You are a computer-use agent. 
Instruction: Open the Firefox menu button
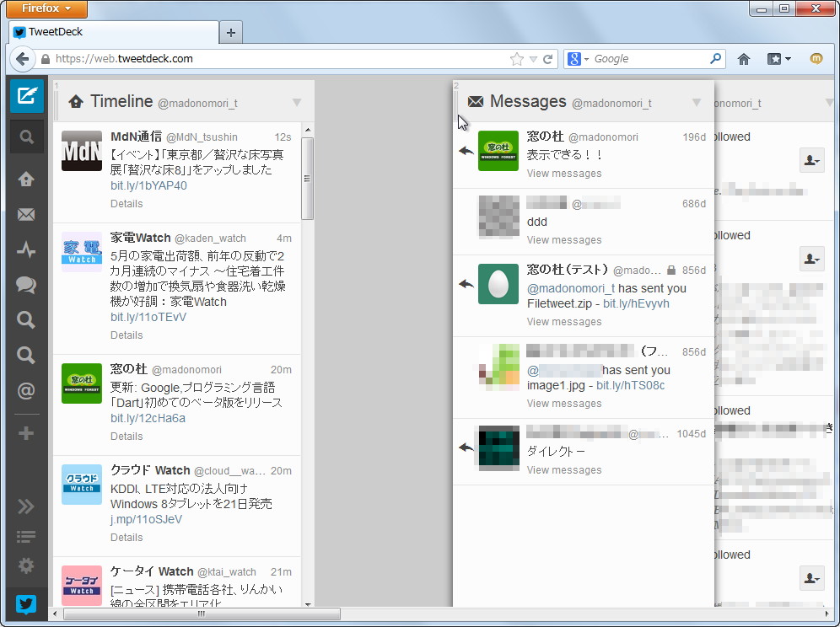point(46,9)
